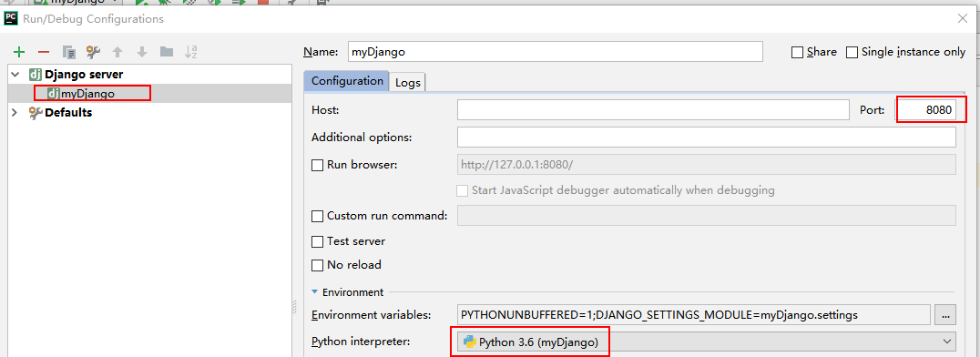980x357 pixels.
Task: Enable Run browser checkbox
Action: (318, 165)
